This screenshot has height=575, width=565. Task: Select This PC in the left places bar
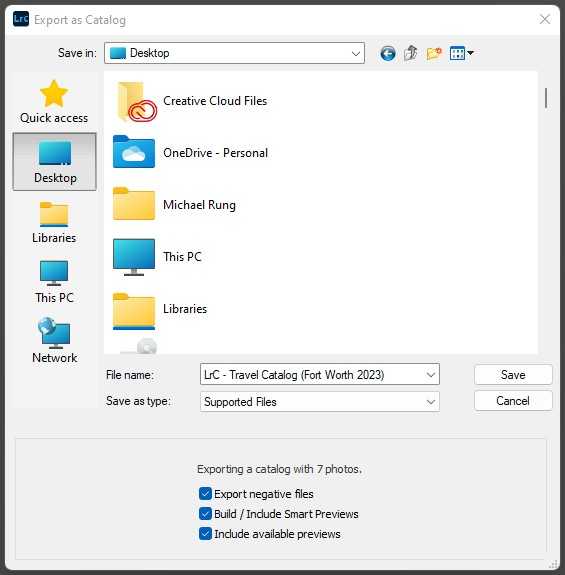point(54,282)
